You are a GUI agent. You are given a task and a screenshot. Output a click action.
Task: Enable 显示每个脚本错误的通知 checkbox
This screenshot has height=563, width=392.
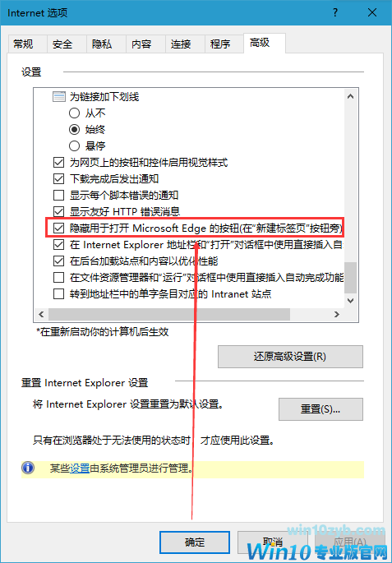58,196
